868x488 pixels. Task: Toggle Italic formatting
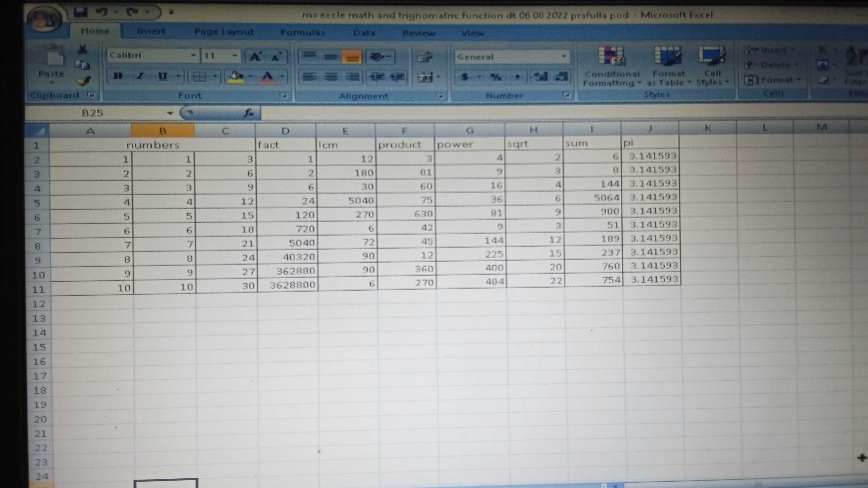(140, 76)
